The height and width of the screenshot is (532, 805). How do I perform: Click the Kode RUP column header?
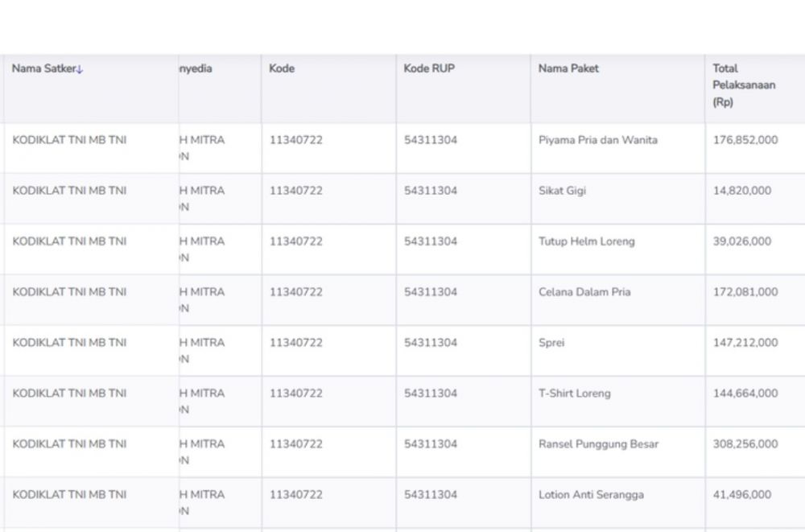tap(429, 68)
